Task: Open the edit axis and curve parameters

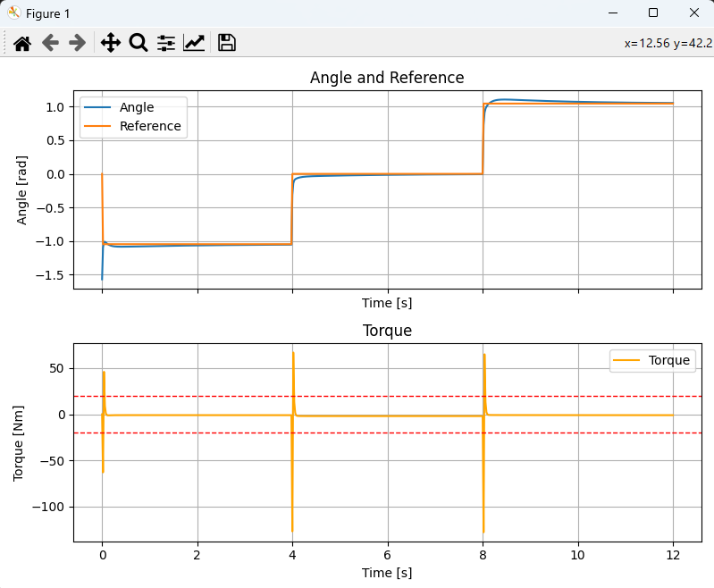Action: point(194,43)
